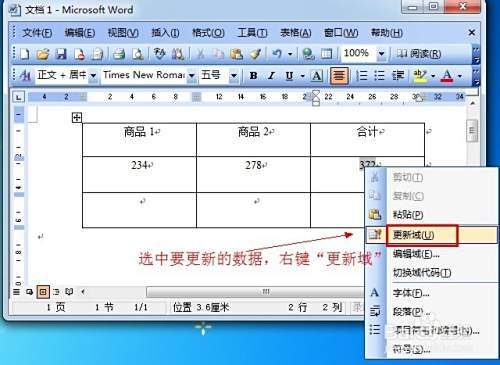
Task: Click the Print icon in the toolbar
Action: click(119, 54)
